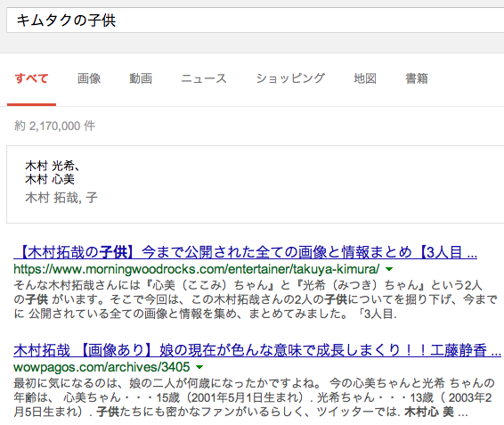504x425 pixels.
Task: Click the morningwoodrocks.com green URL text
Action: 197,269
